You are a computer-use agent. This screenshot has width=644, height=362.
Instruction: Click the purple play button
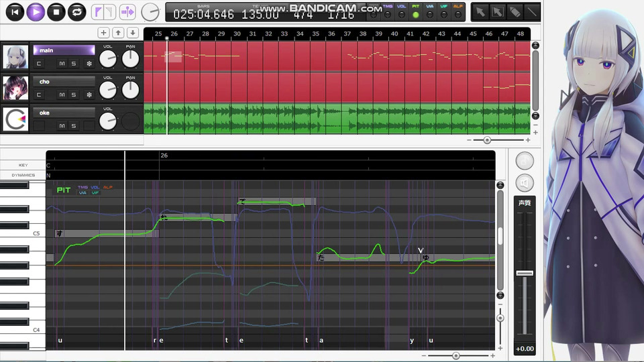pyautogui.click(x=36, y=12)
